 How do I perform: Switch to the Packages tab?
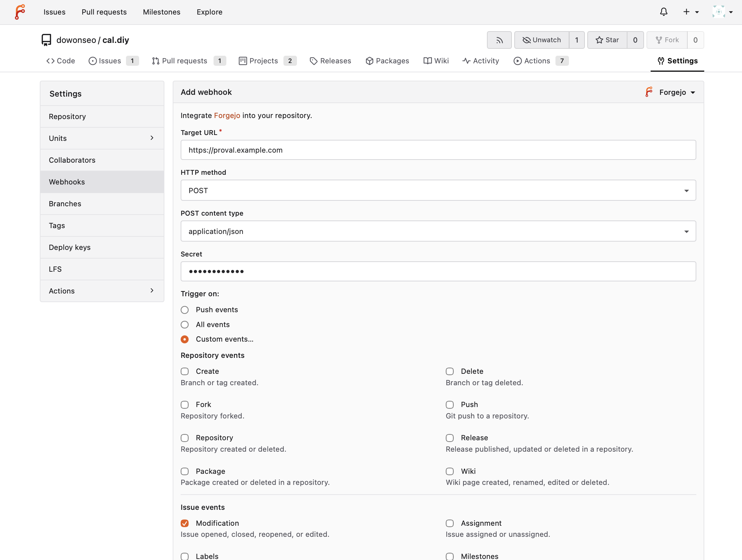[387, 61]
